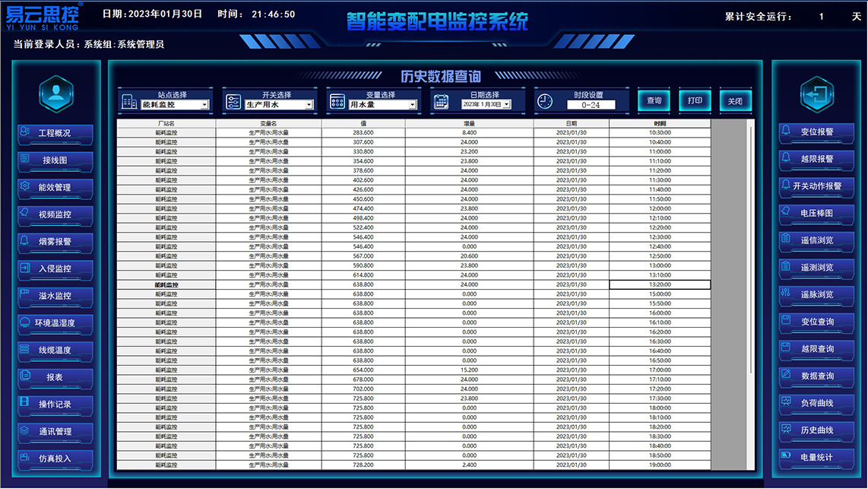Click the switch selection sliders icon
The width and height of the screenshot is (868, 489).
[x=233, y=101]
